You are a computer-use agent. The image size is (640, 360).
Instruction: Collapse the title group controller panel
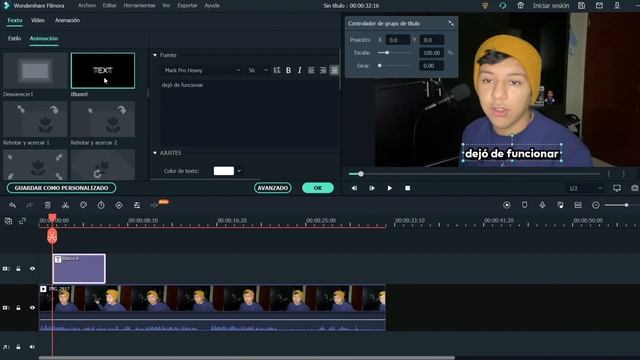tap(451, 24)
